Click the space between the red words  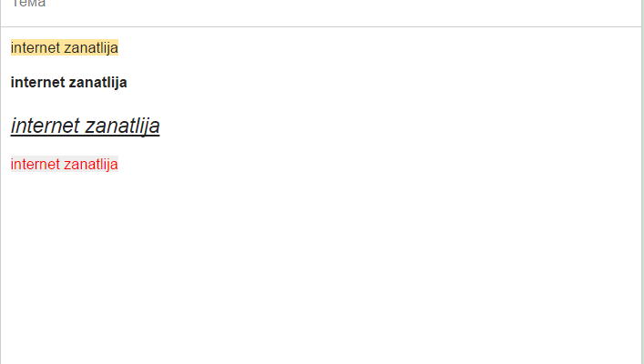[x=63, y=164]
